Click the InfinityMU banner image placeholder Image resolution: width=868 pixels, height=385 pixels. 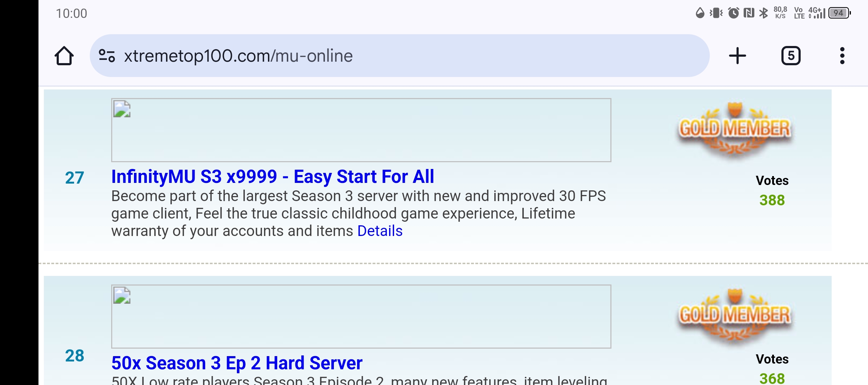361,130
